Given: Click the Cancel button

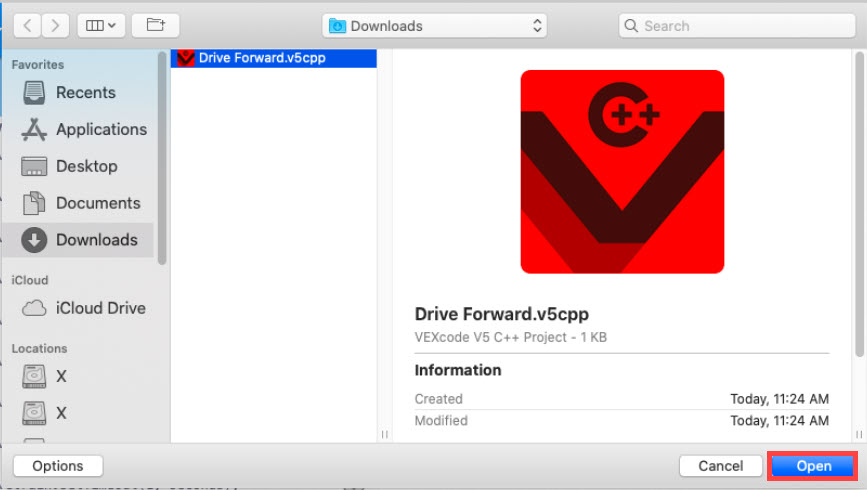Looking at the screenshot, I should [720, 466].
